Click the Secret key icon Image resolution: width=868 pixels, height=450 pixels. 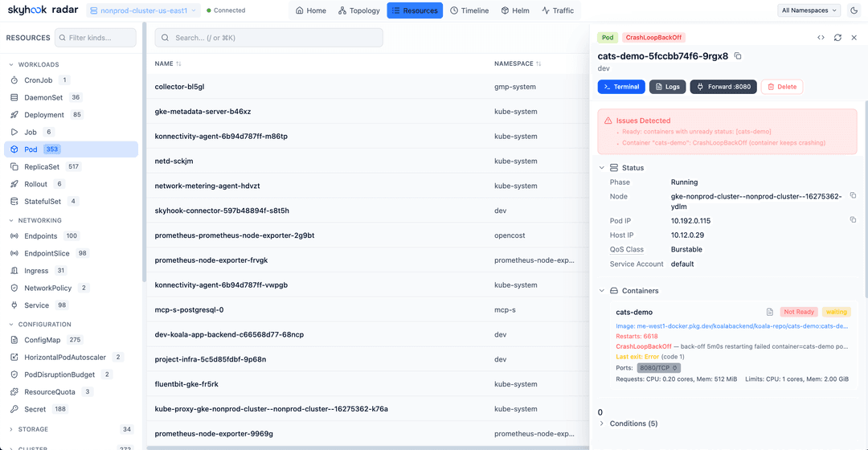(14, 409)
